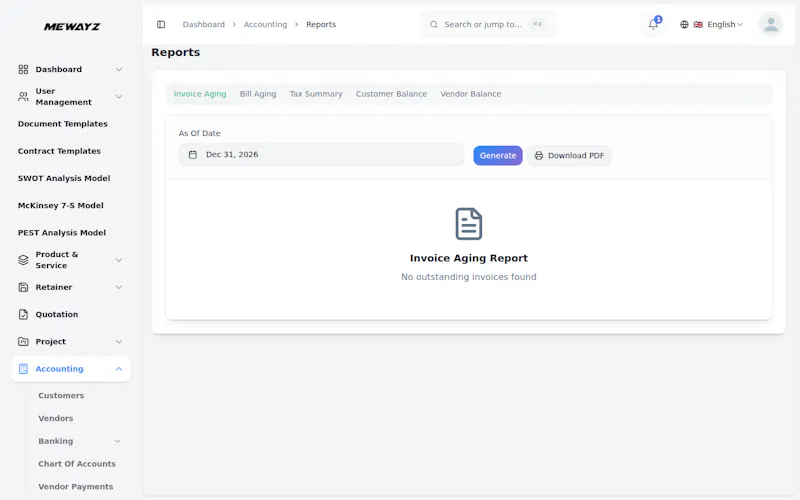Click the Project icon in sidebar
The height and width of the screenshot is (500, 800).
[23, 341]
